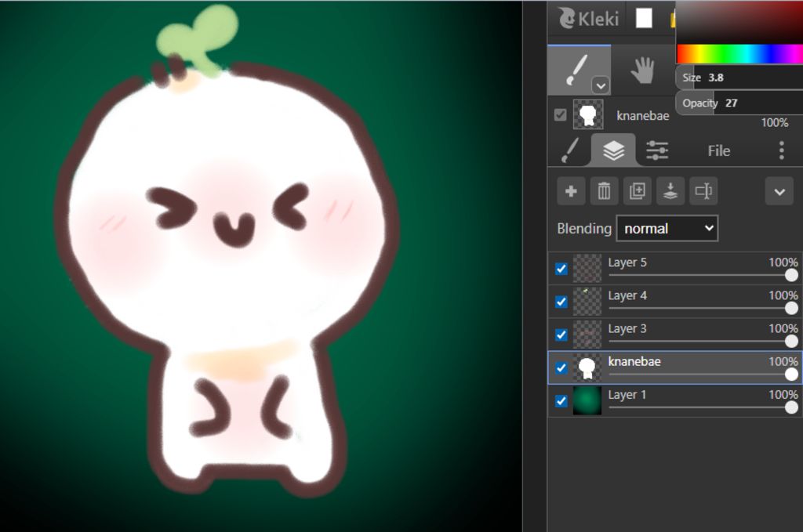Add a new layer
This screenshot has width=803, height=532.
(x=571, y=191)
